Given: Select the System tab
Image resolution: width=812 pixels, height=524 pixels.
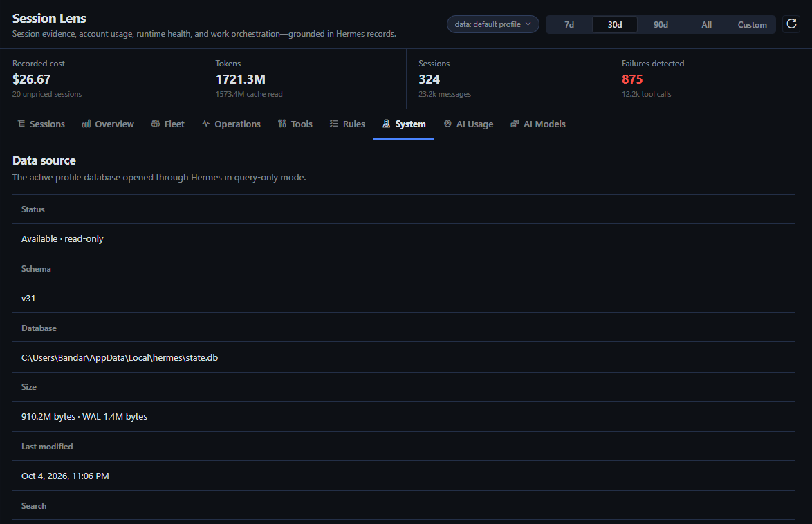Looking at the screenshot, I should point(404,124).
